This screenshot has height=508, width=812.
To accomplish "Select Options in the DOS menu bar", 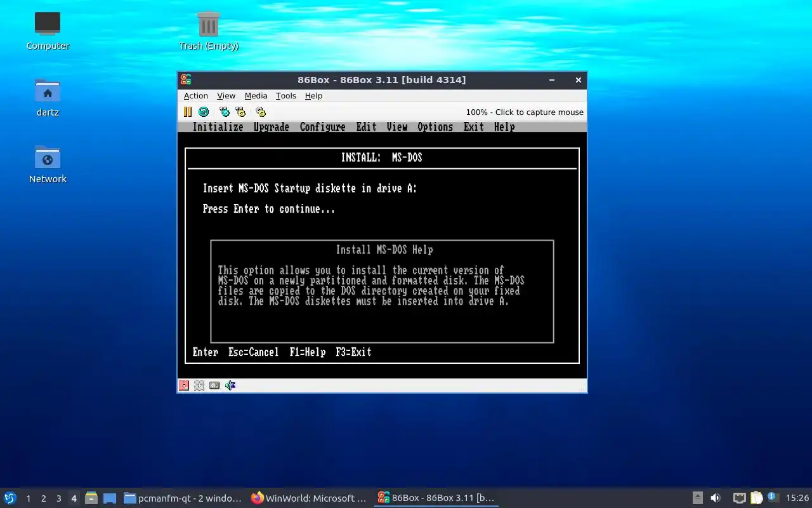I will (x=435, y=127).
